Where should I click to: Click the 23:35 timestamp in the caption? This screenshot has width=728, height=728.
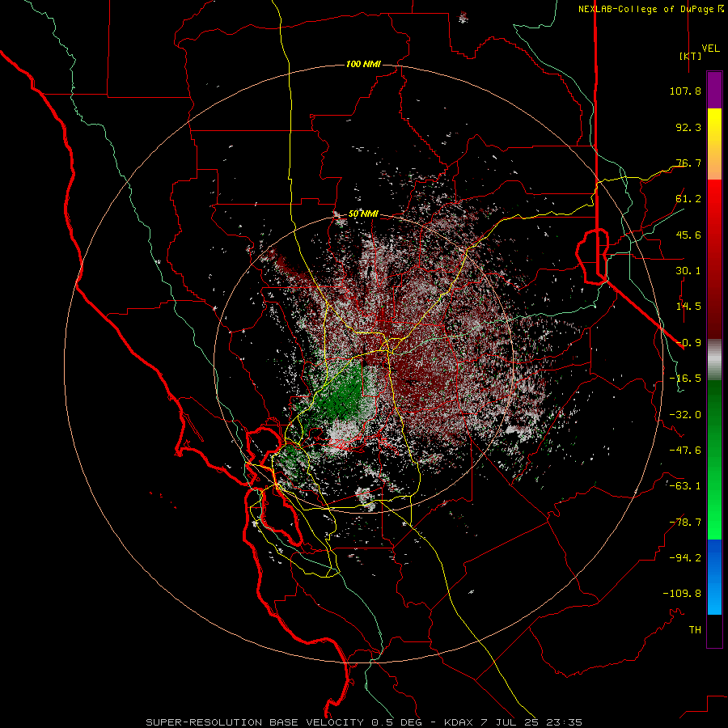click(x=564, y=722)
